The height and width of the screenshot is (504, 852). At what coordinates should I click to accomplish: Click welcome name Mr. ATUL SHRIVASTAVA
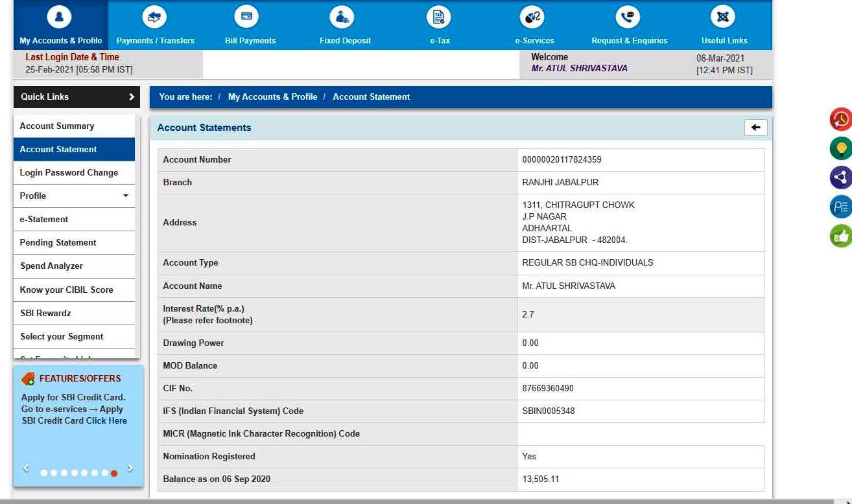pos(579,68)
